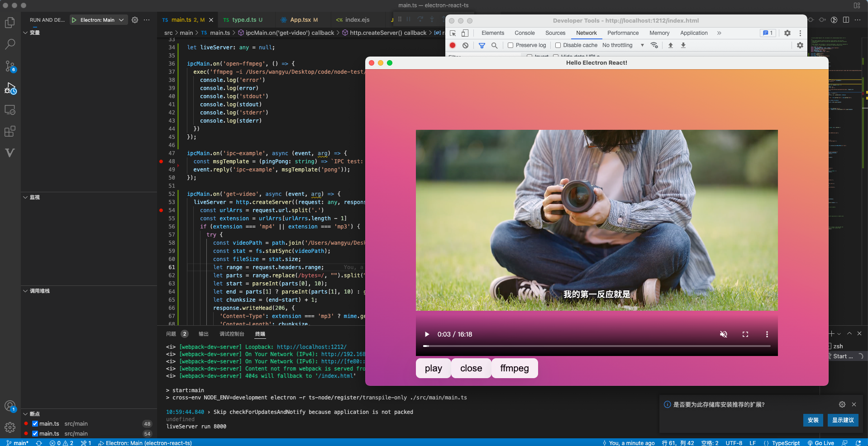This screenshot has height=446, width=868.
Task: Select the Inspect element tool in DevTools
Action: coord(452,33)
